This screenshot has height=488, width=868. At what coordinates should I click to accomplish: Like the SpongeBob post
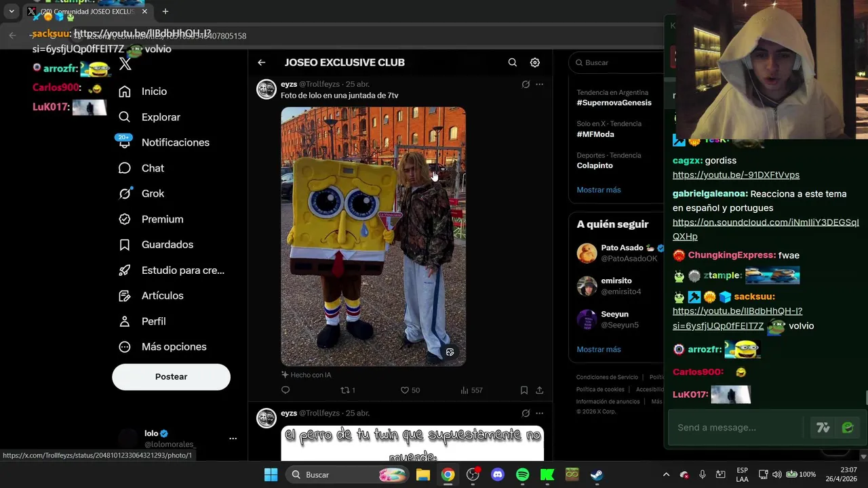(410, 390)
